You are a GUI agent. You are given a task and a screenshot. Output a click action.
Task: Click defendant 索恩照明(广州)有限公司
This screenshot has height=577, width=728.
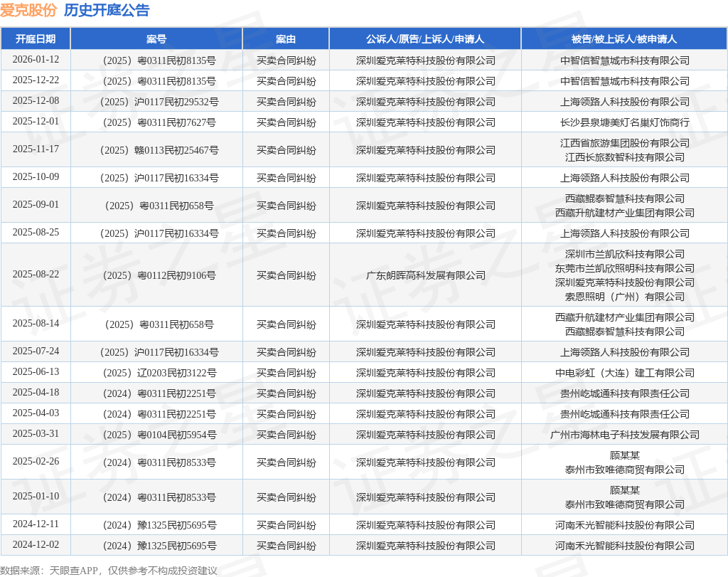point(624,297)
